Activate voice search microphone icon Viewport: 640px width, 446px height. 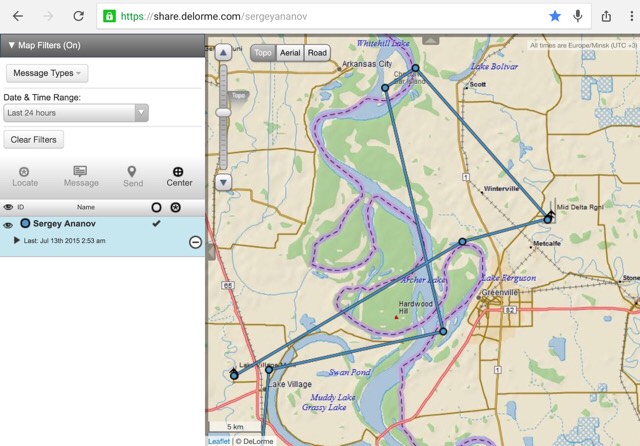(578, 16)
